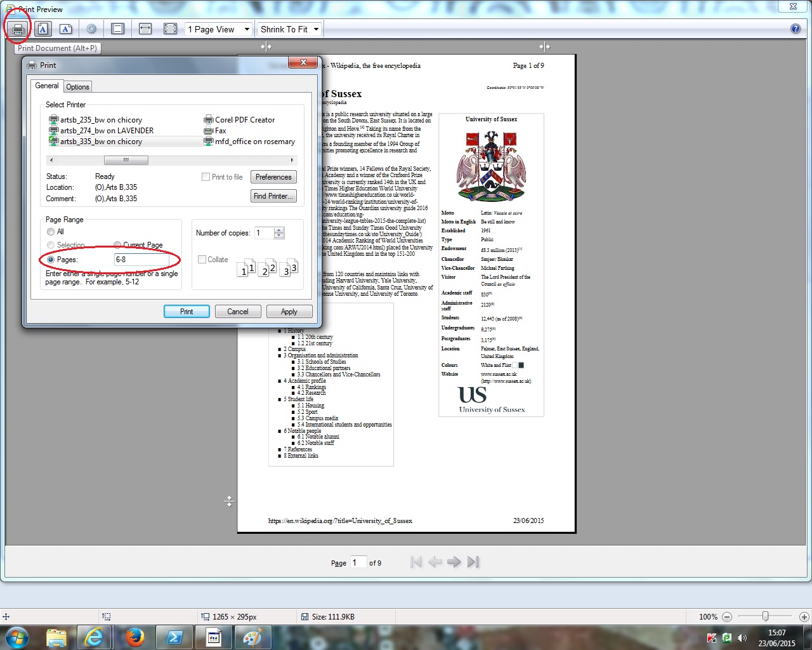
Task: Click the Number of copies field
Action: tap(264, 233)
